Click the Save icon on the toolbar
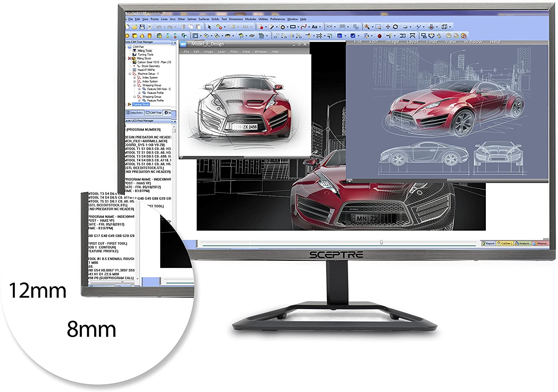 pos(142,27)
